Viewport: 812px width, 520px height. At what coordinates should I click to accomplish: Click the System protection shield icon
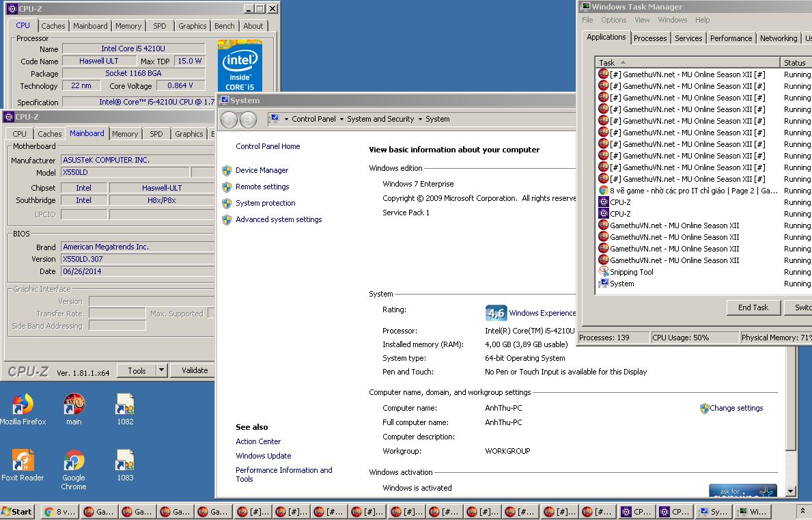(x=226, y=204)
